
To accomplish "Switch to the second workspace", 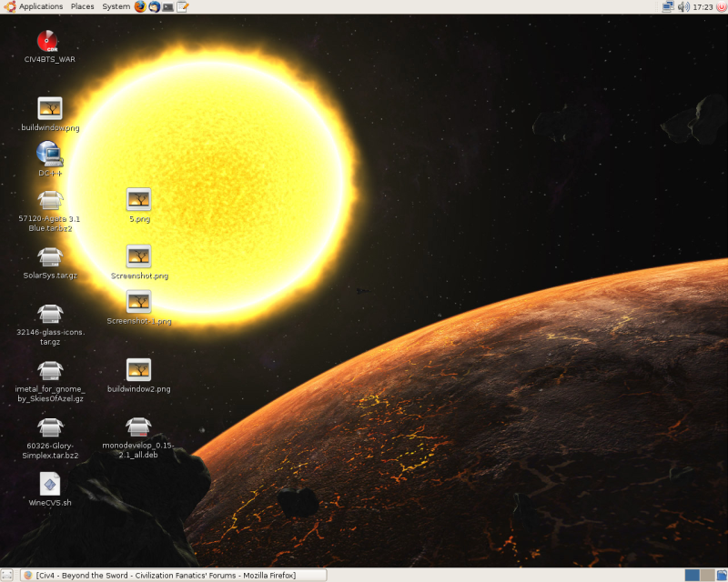I will pos(707,575).
